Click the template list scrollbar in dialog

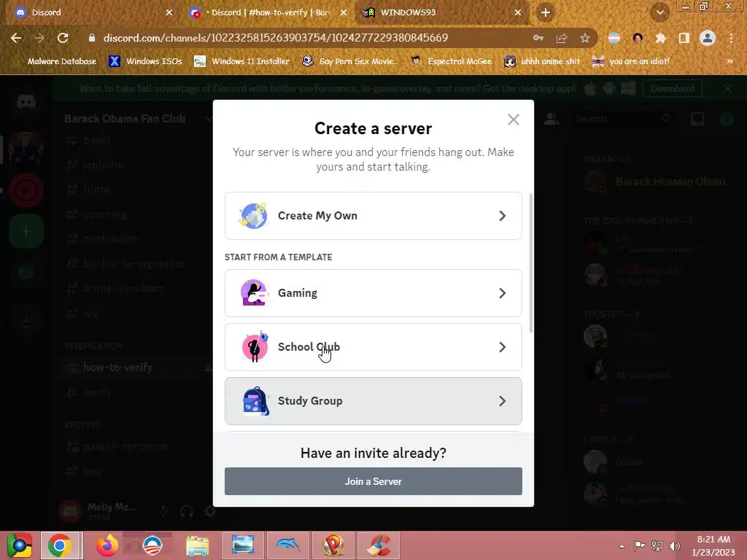pyautogui.click(x=531, y=262)
